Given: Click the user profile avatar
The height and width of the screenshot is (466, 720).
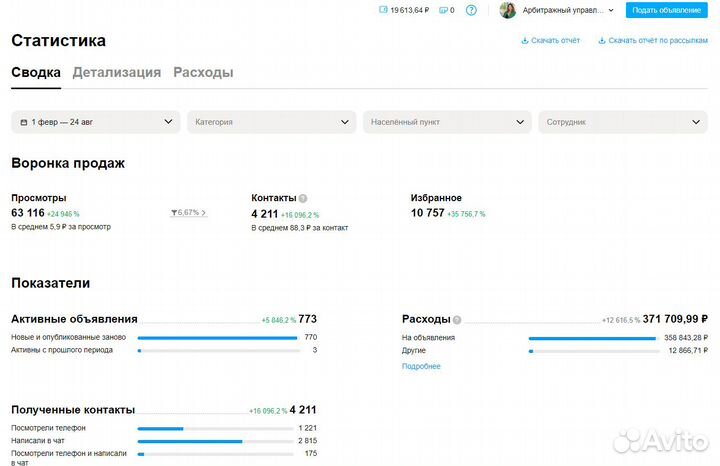Looking at the screenshot, I should [x=507, y=10].
